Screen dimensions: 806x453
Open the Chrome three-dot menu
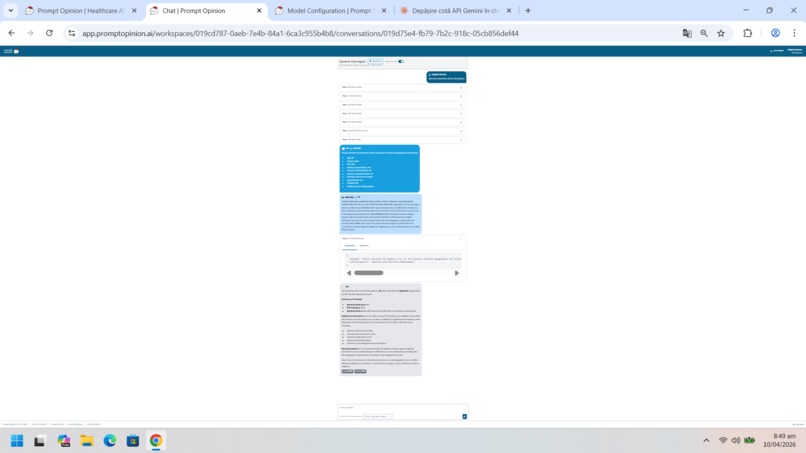(x=794, y=33)
